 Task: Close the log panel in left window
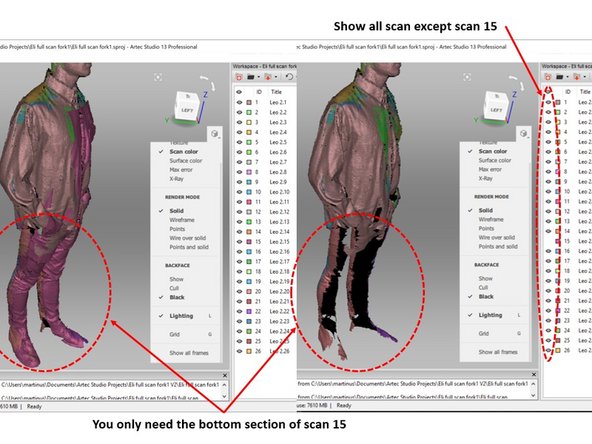click(225, 375)
